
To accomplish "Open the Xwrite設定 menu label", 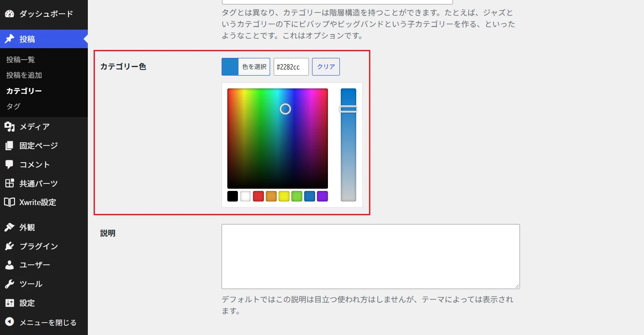I will [38, 202].
